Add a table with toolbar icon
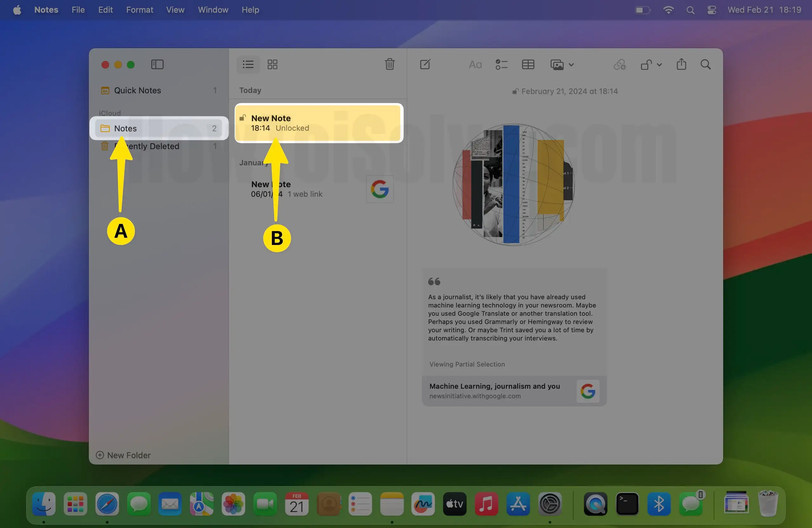Screen dimensions: 812x528 coord(528,64)
